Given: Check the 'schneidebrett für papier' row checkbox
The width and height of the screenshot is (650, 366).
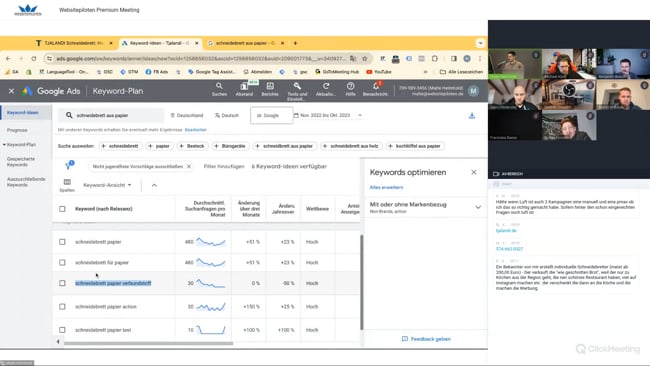Looking at the screenshot, I should [62, 262].
